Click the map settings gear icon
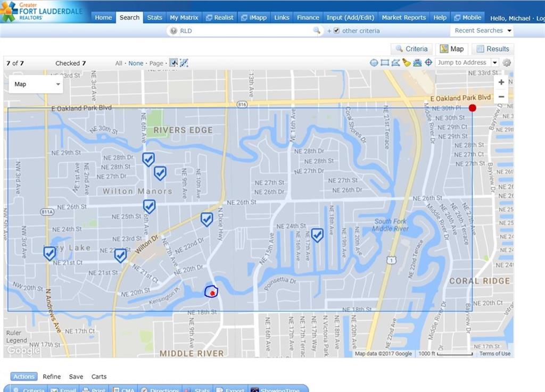The image size is (545, 392). point(507,63)
